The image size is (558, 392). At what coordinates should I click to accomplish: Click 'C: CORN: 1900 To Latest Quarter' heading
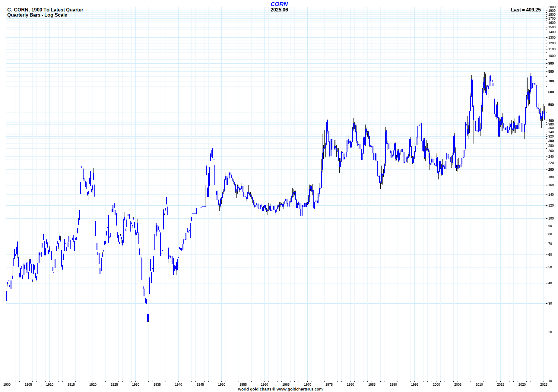click(45, 10)
